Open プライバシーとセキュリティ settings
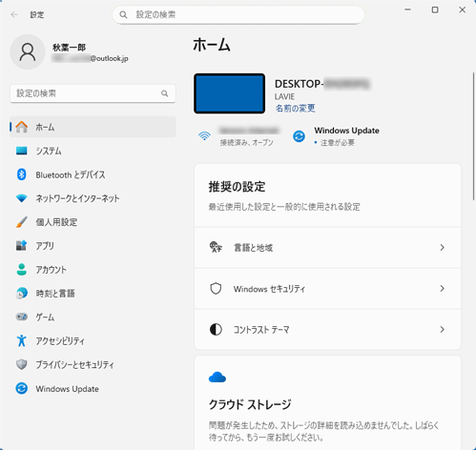This screenshot has width=476, height=450. (x=93, y=364)
